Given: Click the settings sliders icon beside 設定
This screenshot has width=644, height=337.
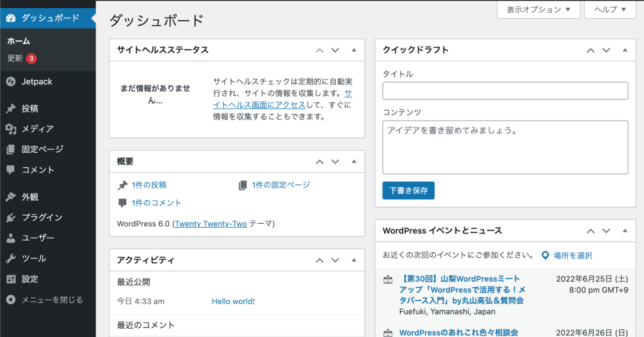Looking at the screenshot, I should coord(11,279).
